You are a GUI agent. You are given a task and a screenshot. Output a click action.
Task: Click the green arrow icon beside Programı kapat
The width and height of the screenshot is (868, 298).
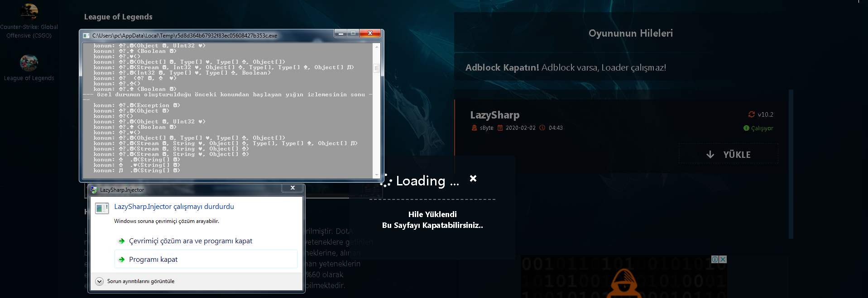[x=121, y=260]
